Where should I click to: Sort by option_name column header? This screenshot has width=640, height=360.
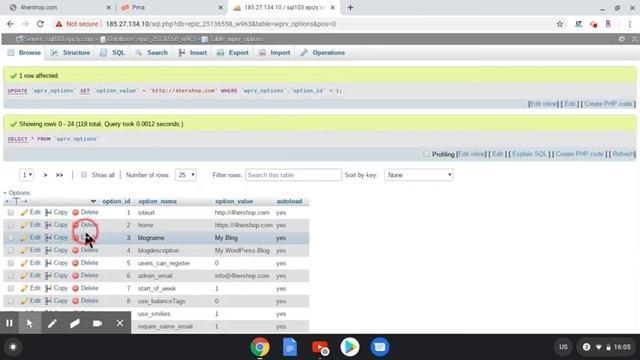(x=157, y=201)
